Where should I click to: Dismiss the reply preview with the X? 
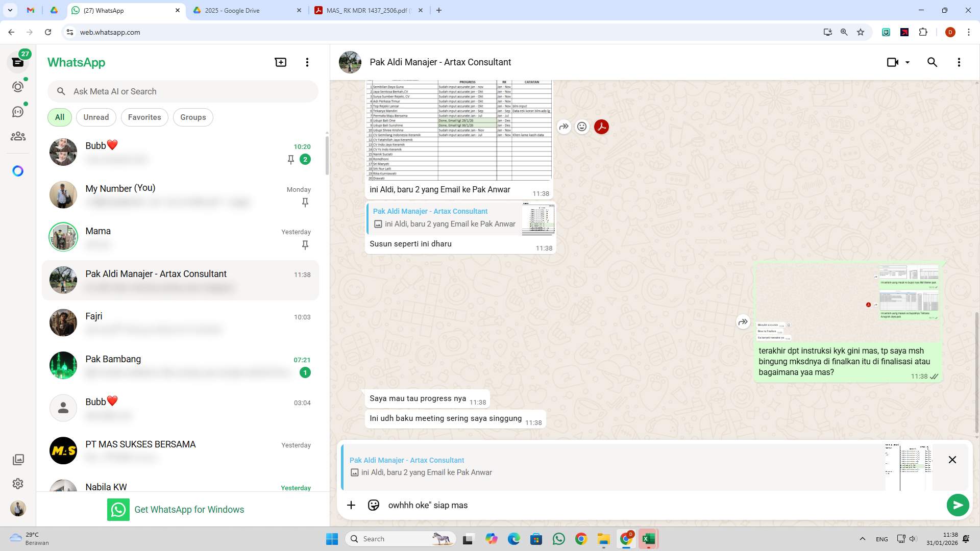click(952, 460)
